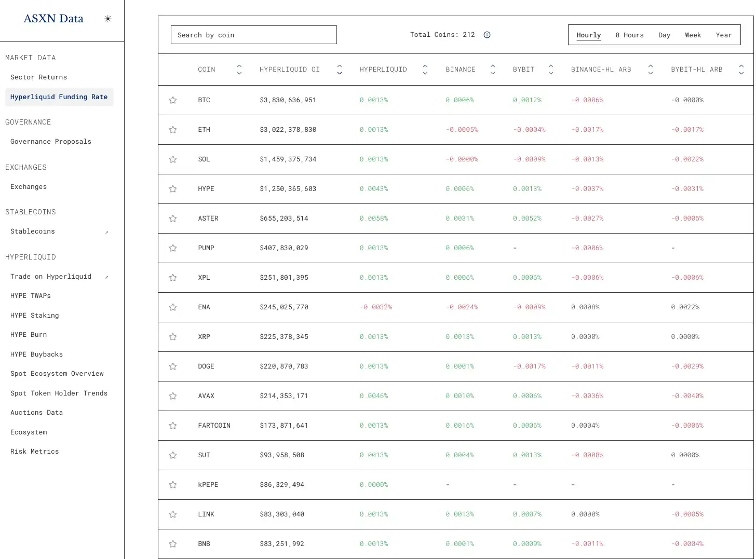Star the DOGE coin row
Viewport: 756px width, 559px height.
[x=172, y=366]
